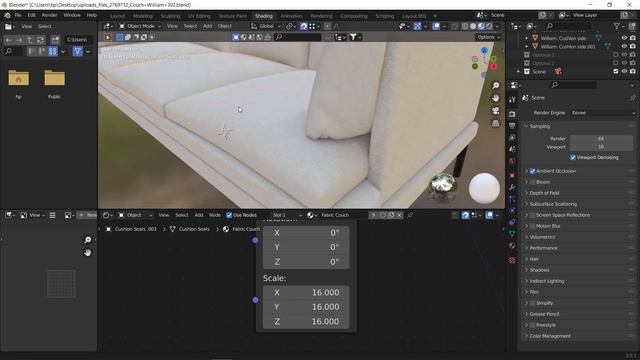The image size is (640, 360).
Task: Open Render Engine Eevee dropdown
Action: pos(602,113)
